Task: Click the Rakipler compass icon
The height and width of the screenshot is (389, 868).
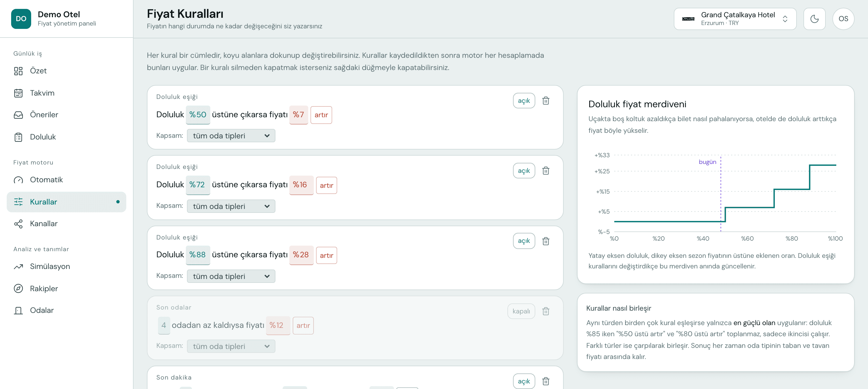Action: coord(18,288)
